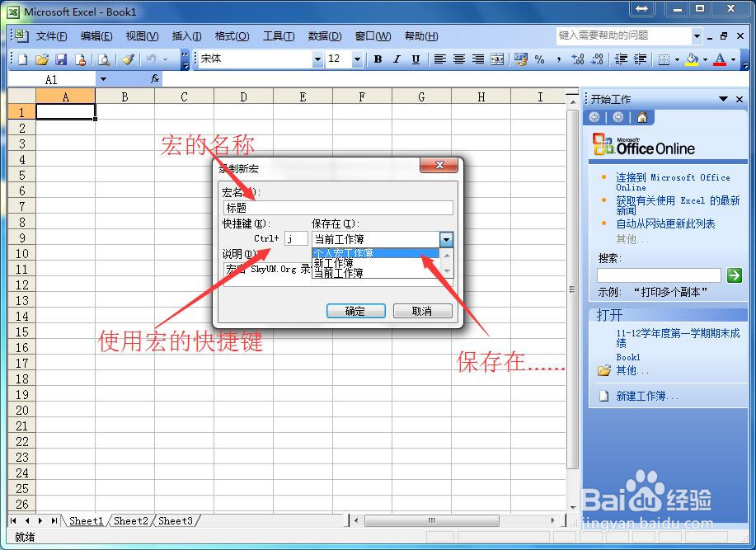
Task: Click the Font Color letter A
Action: [720, 59]
